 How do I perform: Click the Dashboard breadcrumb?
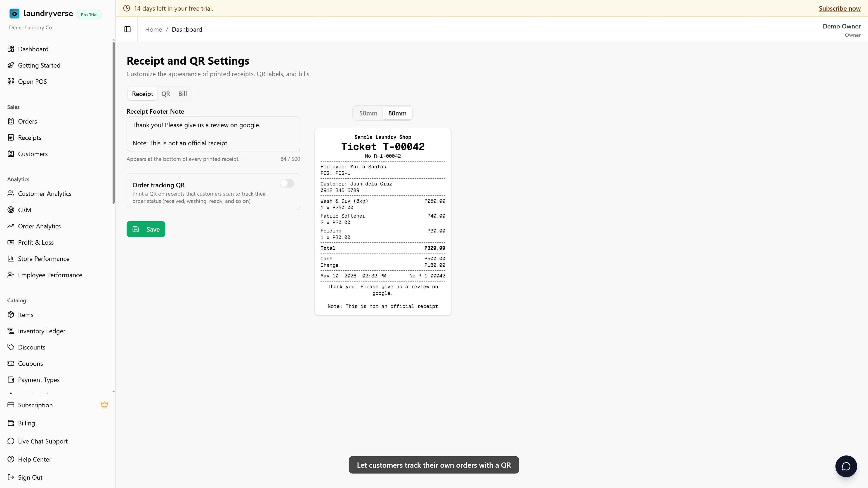[187, 29]
